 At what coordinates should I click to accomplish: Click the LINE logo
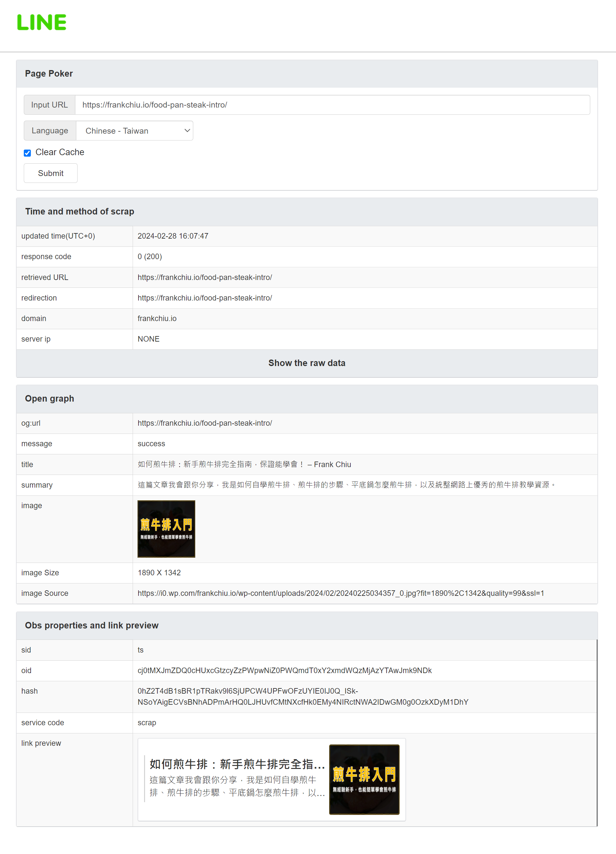pos(42,22)
